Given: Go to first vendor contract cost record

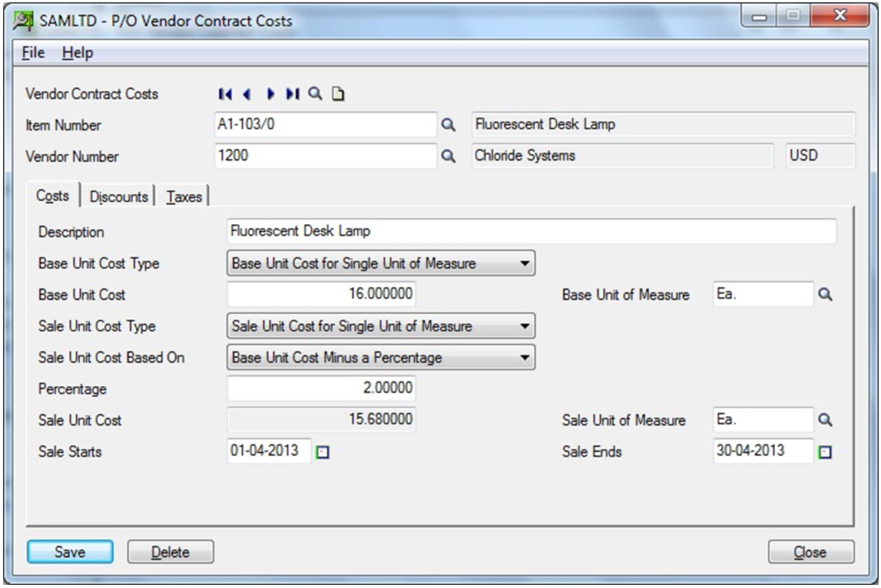Looking at the screenshot, I should pos(225,94).
